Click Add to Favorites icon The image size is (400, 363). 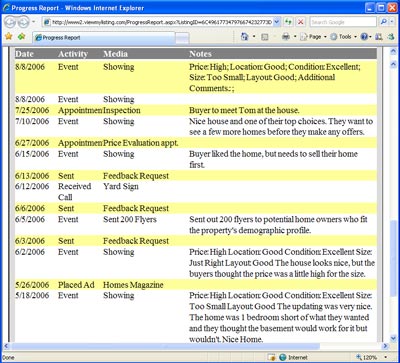[x=22, y=37]
